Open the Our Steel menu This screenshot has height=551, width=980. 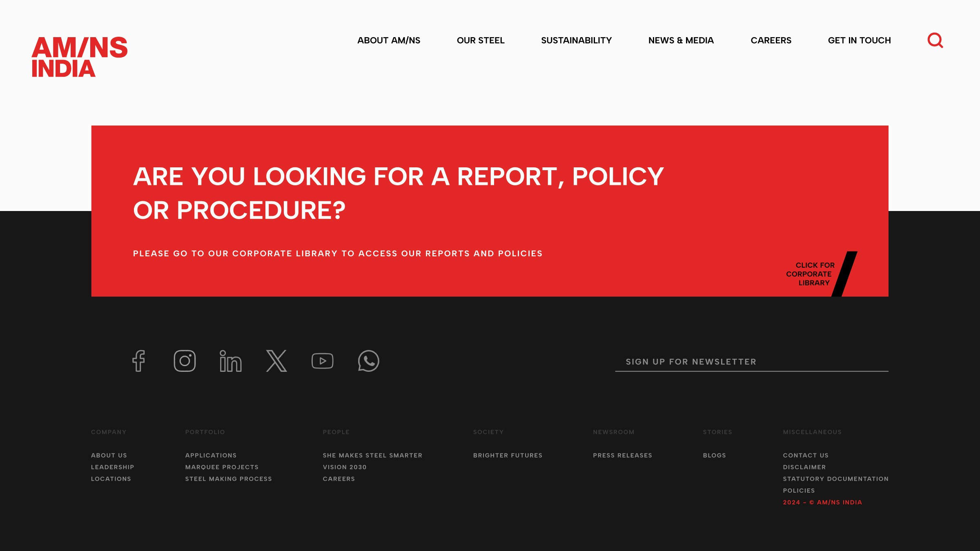480,40
